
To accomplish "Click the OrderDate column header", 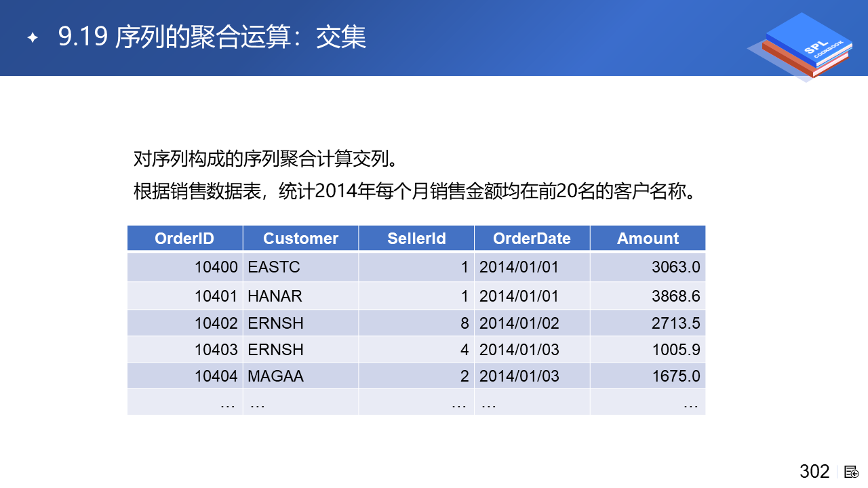I will [x=532, y=239].
